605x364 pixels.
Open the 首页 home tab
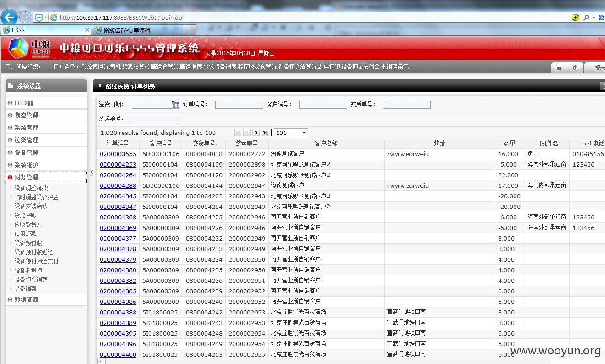pos(567,67)
